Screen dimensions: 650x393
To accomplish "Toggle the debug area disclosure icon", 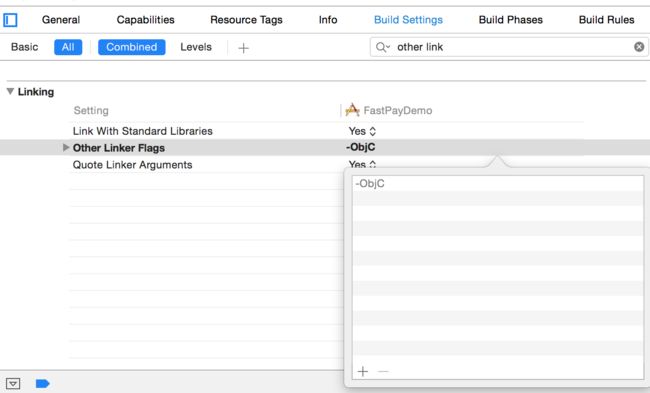I will point(13,383).
